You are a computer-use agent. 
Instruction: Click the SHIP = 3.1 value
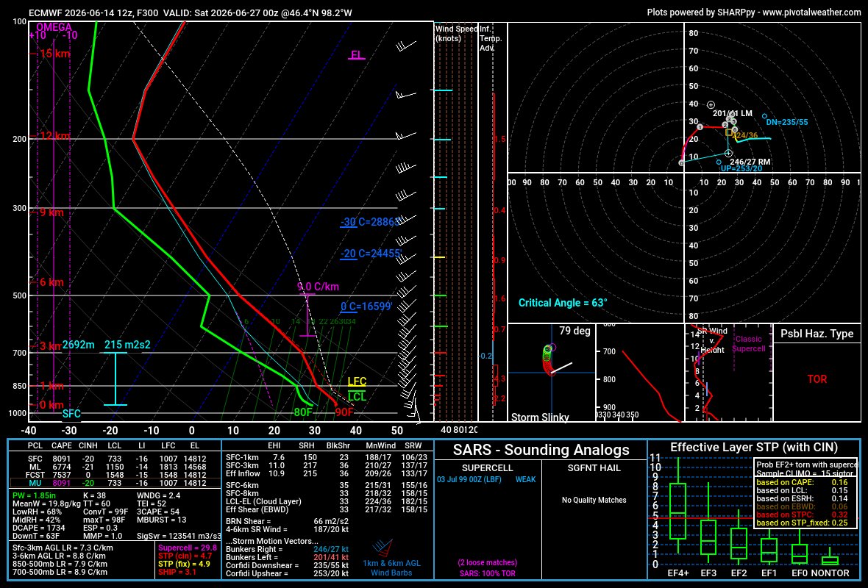click(x=178, y=572)
